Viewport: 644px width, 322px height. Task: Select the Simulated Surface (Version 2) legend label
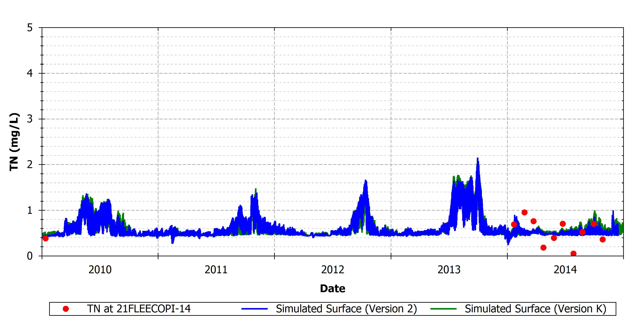click(x=346, y=309)
